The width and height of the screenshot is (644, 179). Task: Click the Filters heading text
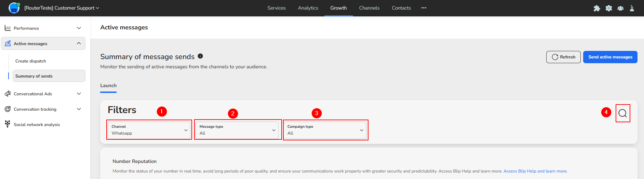click(122, 110)
